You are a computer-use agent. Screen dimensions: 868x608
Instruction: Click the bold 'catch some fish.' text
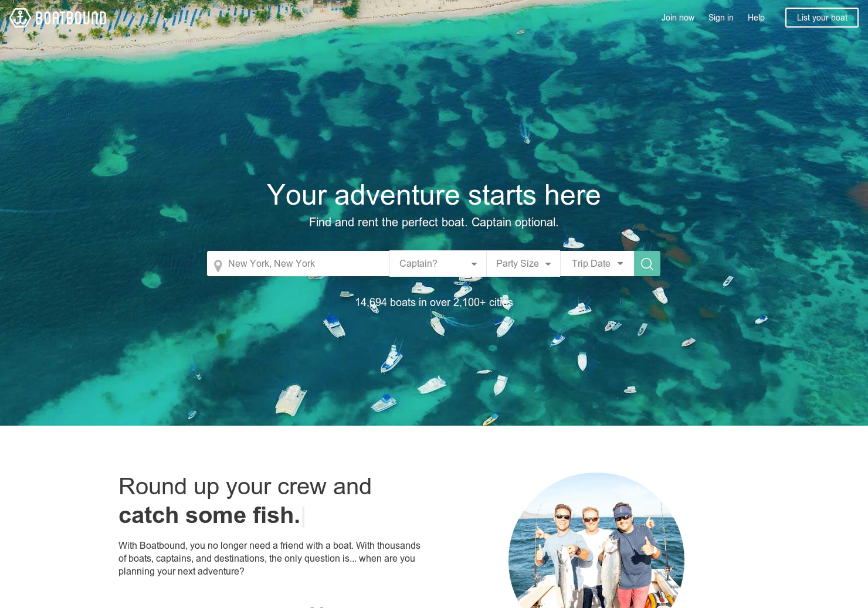point(209,515)
